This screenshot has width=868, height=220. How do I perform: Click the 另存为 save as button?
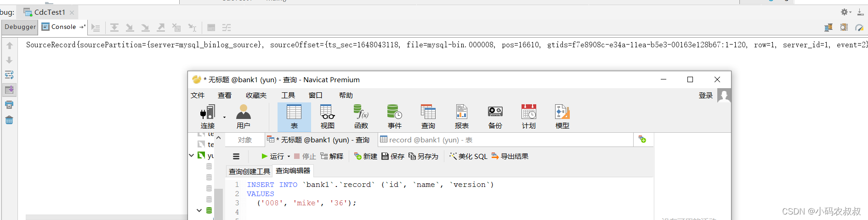[x=423, y=157]
